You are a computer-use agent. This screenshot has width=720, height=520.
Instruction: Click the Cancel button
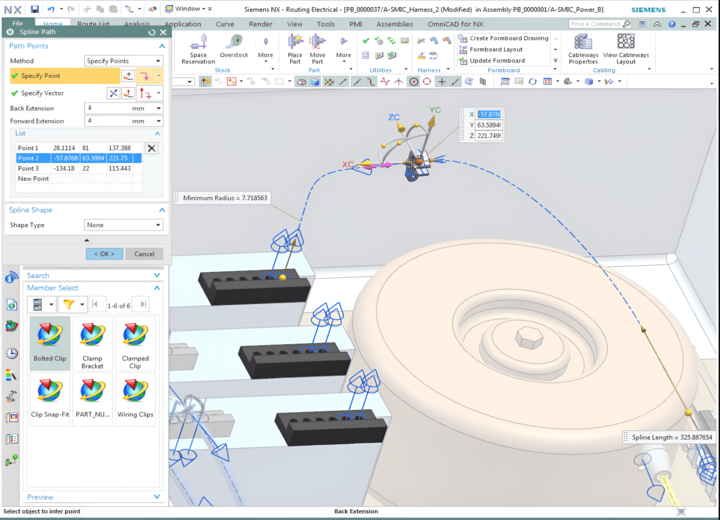pyautogui.click(x=144, y=254)
